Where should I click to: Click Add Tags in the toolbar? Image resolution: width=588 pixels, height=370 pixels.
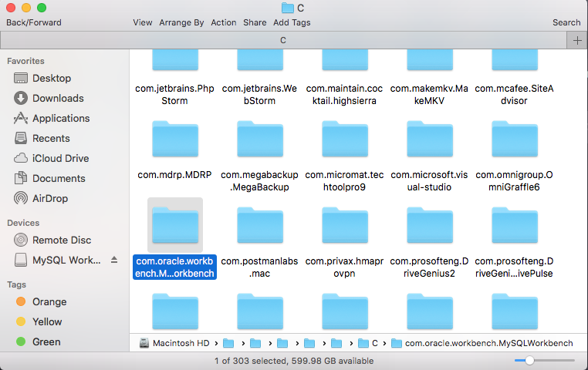click(292, 22)
